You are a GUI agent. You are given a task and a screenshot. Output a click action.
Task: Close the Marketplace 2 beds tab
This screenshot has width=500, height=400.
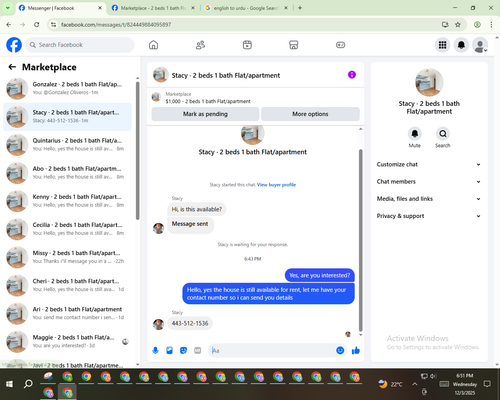coord(193,8)
